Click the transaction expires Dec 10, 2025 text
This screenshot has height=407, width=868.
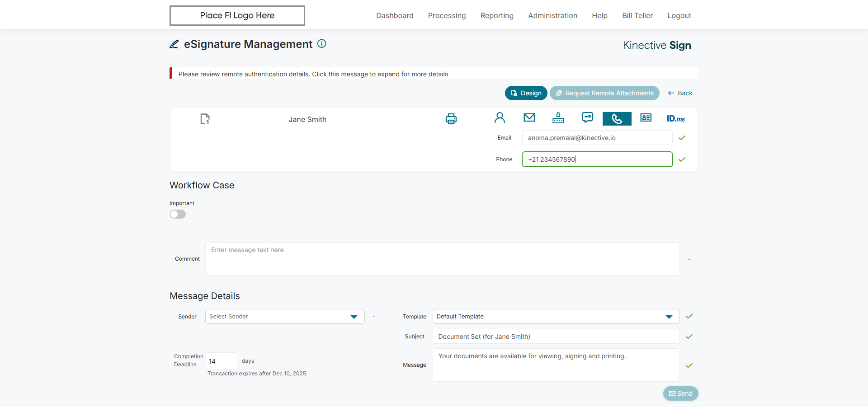257,374
